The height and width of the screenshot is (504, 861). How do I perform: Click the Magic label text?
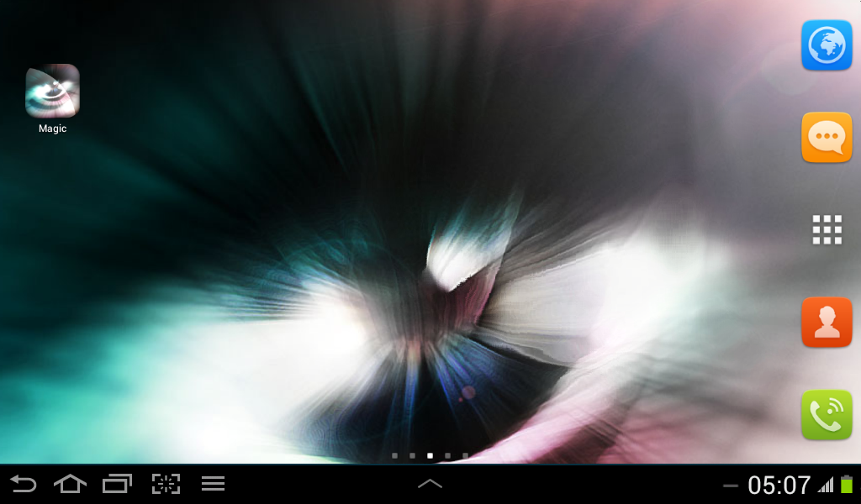[x=53, y=129]
